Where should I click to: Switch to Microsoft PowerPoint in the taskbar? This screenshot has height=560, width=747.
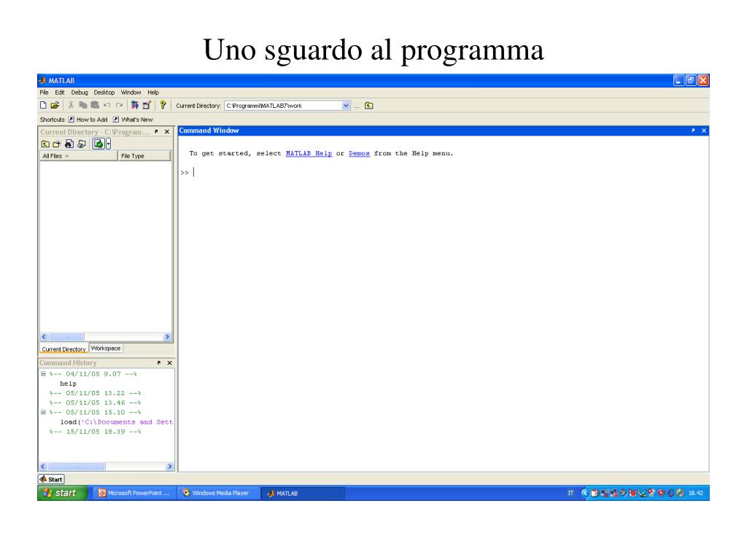134,494
